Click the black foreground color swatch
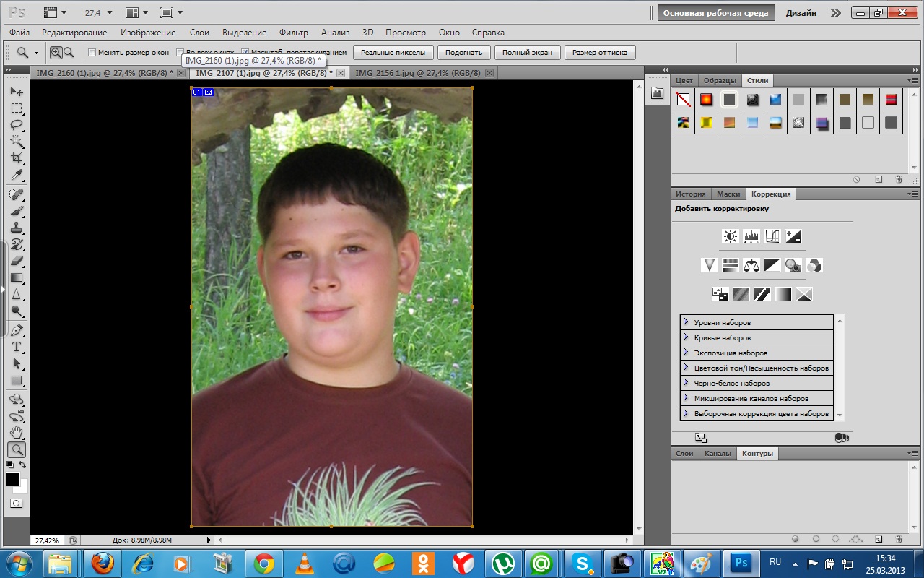The width and height of the screenshot is (924, 578). pyautogui.click(x=12, y=479)
